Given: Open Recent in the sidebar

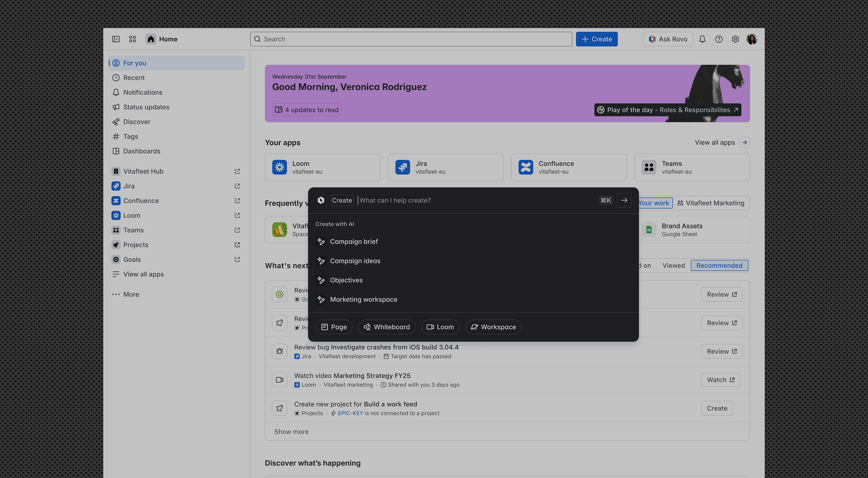Looking at the screenshot, I should coord(176,78).
